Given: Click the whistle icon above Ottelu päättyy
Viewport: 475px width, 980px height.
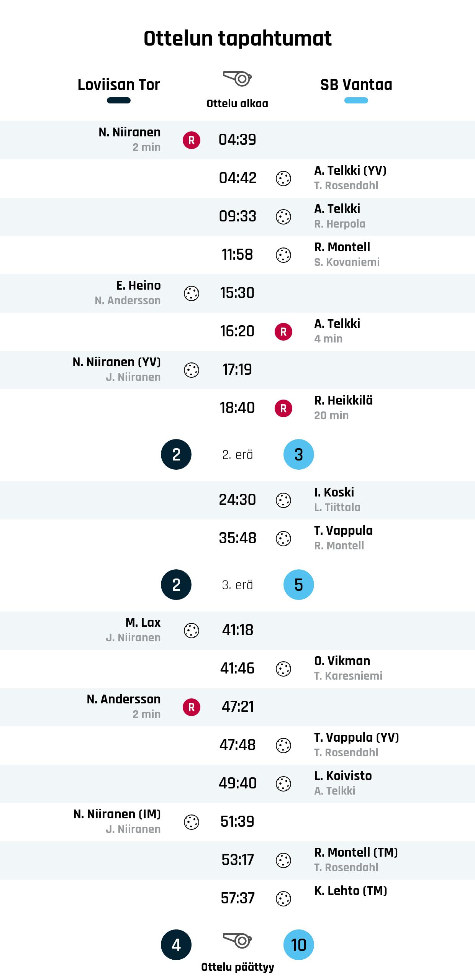Looking at the screenshot, I should tap(237, 941).
